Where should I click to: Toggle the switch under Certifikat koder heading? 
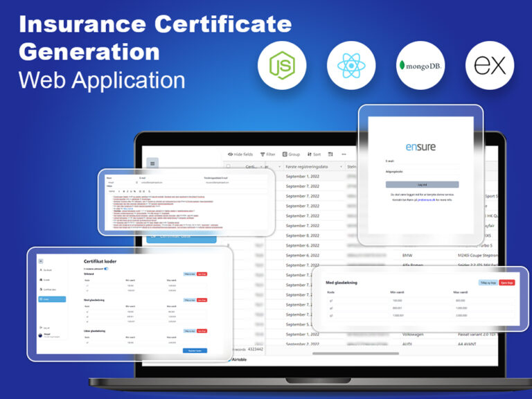[106, 269]
